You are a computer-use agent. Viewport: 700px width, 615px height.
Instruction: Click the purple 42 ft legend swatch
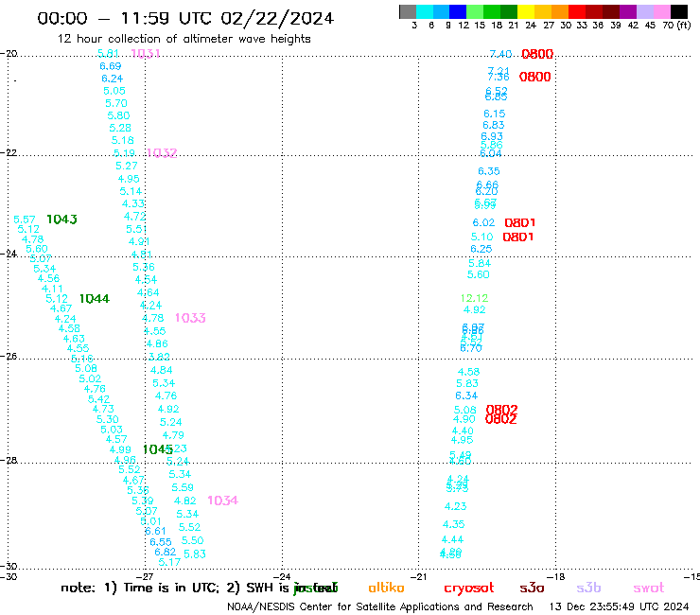tap(628, 11)
